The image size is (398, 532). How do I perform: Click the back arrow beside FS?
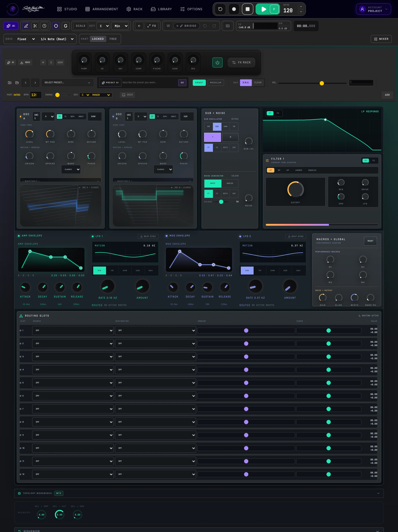pyautogui.click(x=139, y=26)
